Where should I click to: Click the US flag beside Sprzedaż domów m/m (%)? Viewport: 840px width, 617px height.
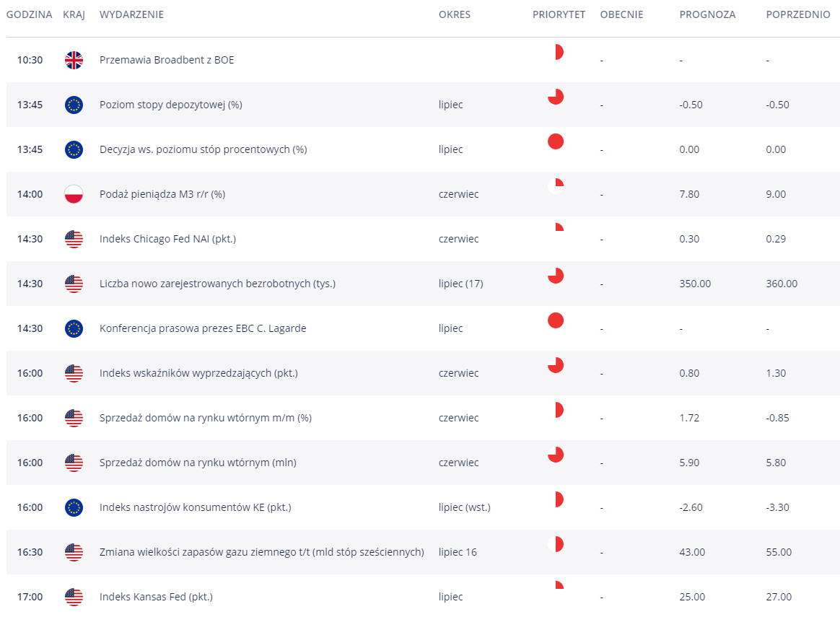coord(74,418)
